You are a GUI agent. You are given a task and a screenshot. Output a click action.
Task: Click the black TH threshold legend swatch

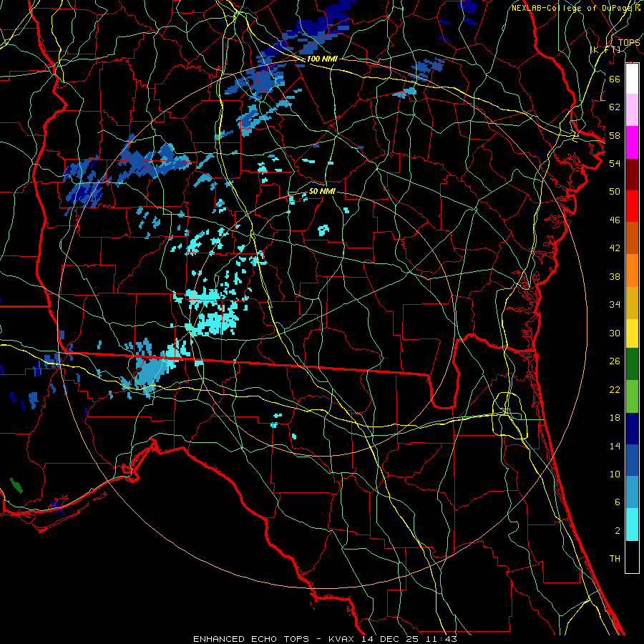(x=632, y=557)
